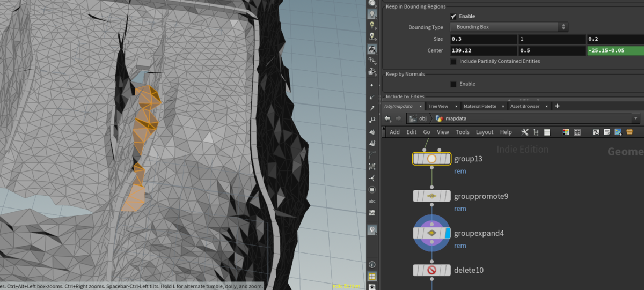Click the Center Y field showing 0.5
Screen dimensions: 644x290
(552, 50)
